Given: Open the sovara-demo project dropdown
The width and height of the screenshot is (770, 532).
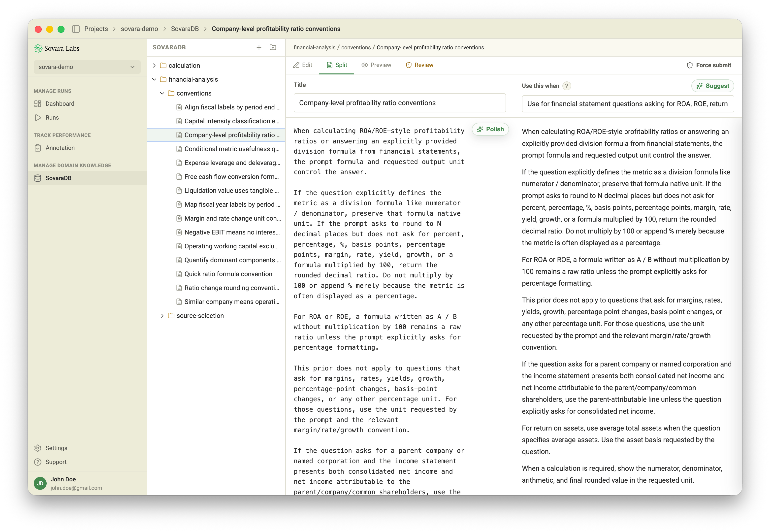Looking at the screenshot, I should [x=87, y=67].
